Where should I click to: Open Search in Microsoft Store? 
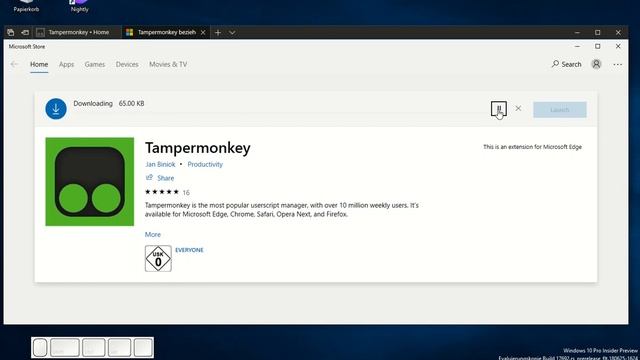tap(567, 64)
